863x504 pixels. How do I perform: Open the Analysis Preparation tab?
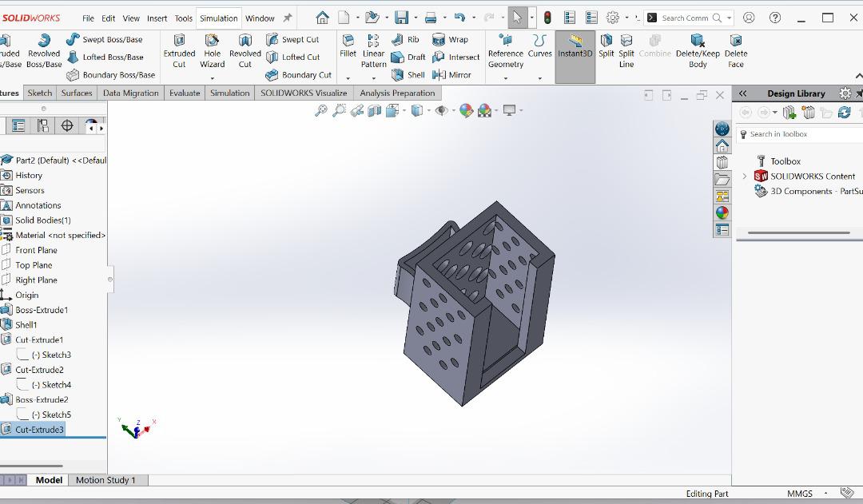pos(397,93)
